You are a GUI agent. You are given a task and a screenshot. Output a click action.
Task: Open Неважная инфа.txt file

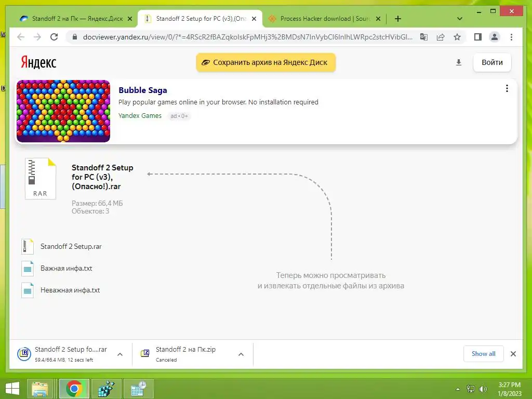(x=70, y=290)
